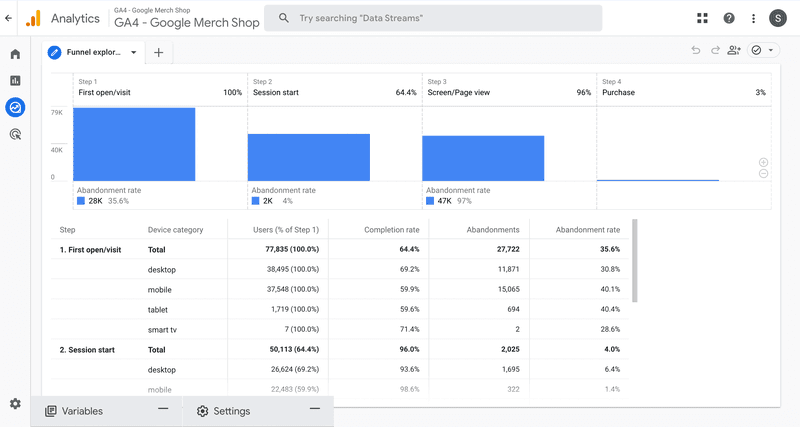
Task: Select the Explore icon in sidebar
Action: (15, 107)
